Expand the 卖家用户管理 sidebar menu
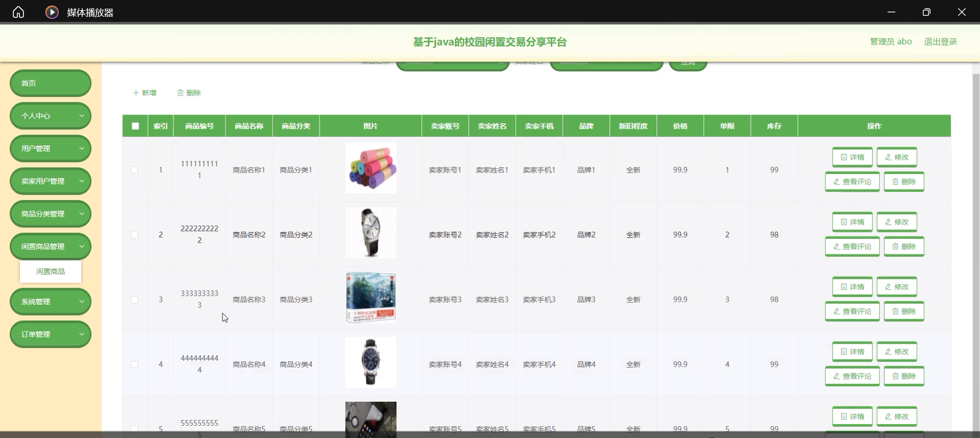The width and height of the screenshot is (980, 438). tap(51, 181)
